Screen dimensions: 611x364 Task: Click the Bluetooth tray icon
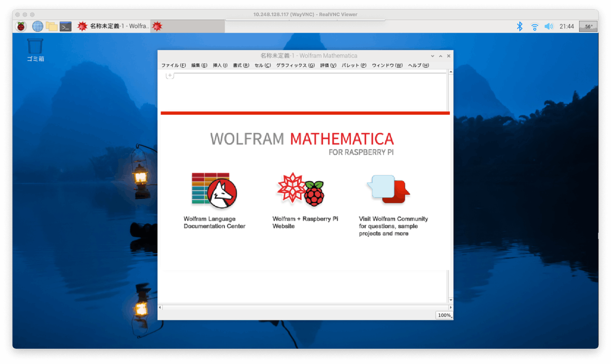click(520, 27)
